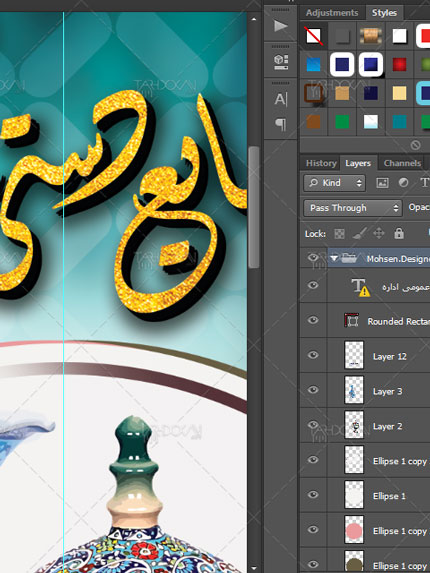The image size is (430, 573).
Task: Open the Kind filter dropdown
Action: click(x=334, y=183)
